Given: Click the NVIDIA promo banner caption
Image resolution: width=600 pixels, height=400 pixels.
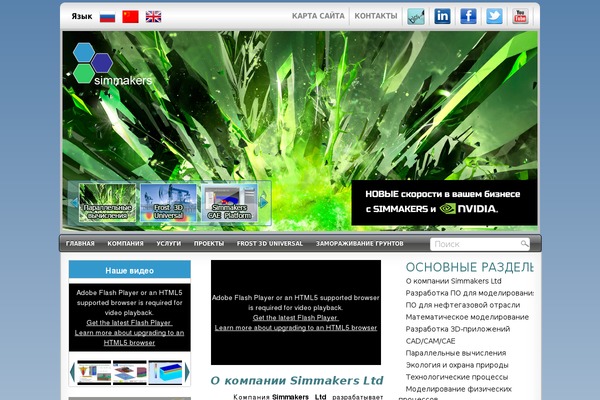Looking at the screenshot, I should 444,202.
